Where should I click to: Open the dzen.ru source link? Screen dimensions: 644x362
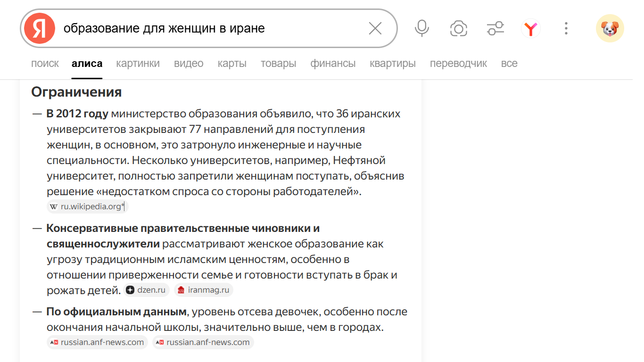pos(147,290)
